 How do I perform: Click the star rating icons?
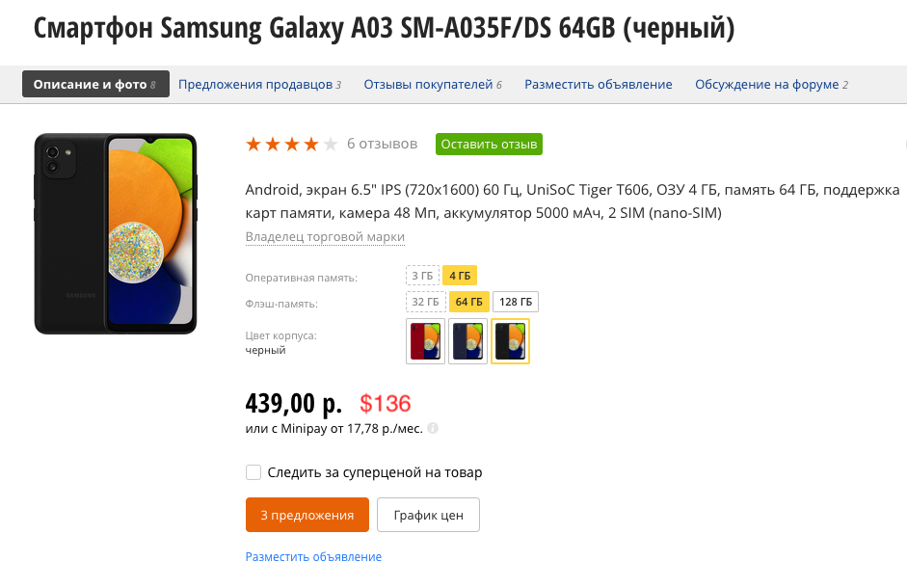point(291,145)
